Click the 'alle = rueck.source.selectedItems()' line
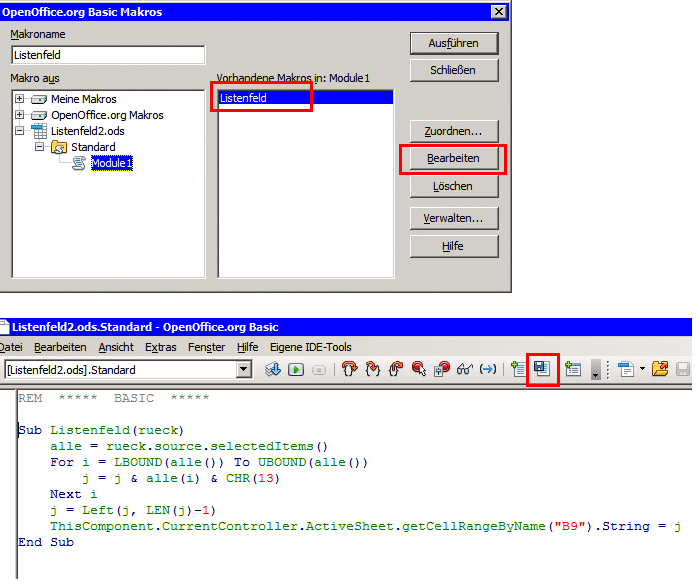The image size is (696, 588). tap(189, 446)
